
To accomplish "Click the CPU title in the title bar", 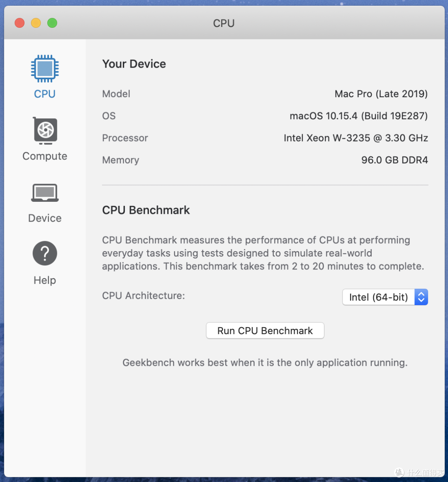I will point(224,23).
